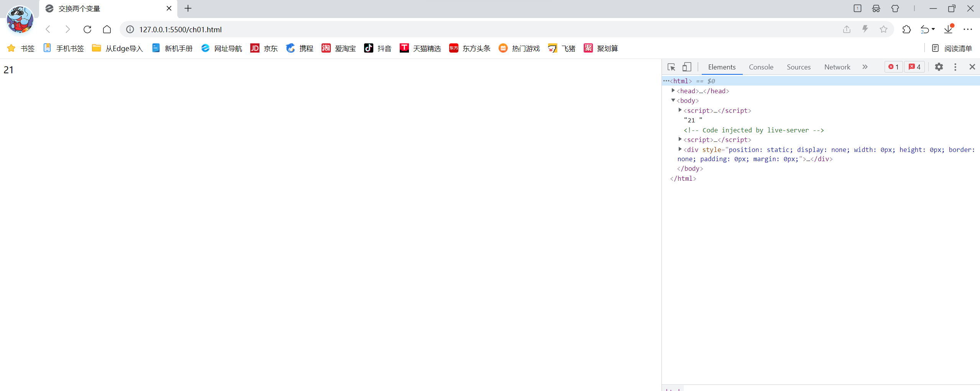Click the red error count badge showing 1
Image resolution: width=980 pixels, height=391 pixels.
893,67
